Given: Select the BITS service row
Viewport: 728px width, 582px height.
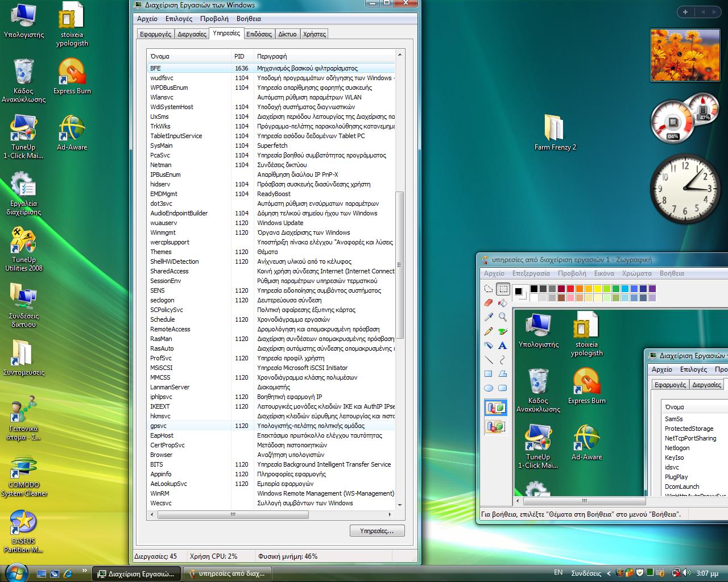Looking at the screenshot, I should [271, 464].
